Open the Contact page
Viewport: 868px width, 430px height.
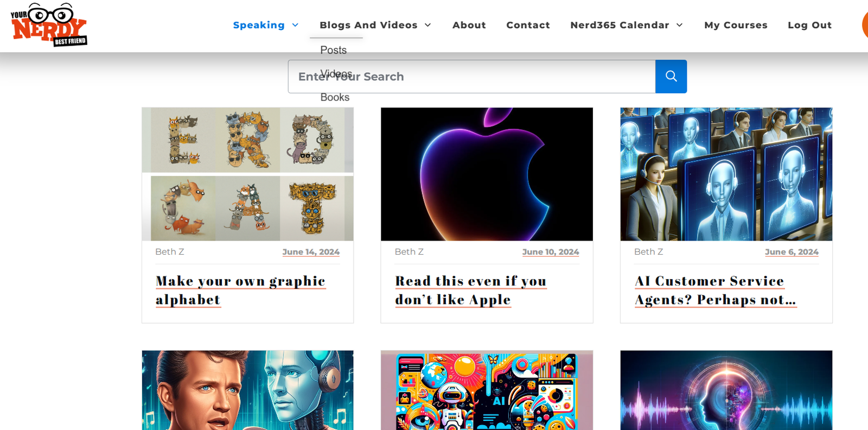pyautogui.click(x=528, y=25)
